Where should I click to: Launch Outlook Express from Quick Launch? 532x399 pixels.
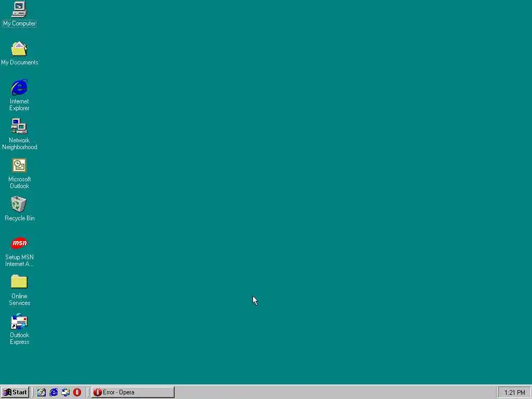click(x=65, y=392)
